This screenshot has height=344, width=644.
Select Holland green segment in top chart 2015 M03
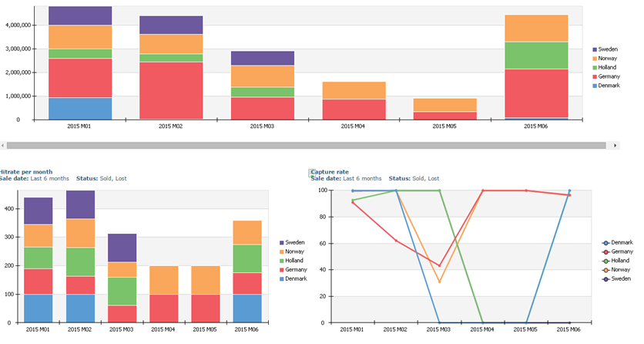263,92
